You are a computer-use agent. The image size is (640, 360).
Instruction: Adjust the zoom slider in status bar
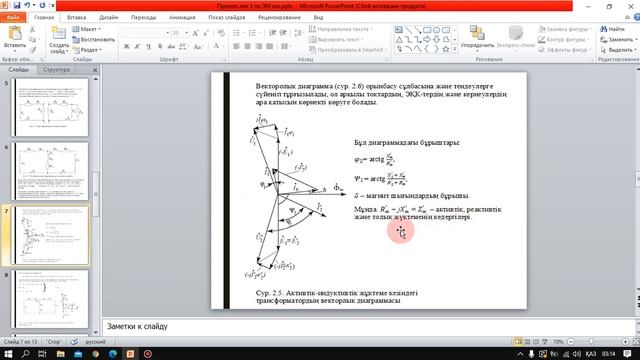coord(591,341)
